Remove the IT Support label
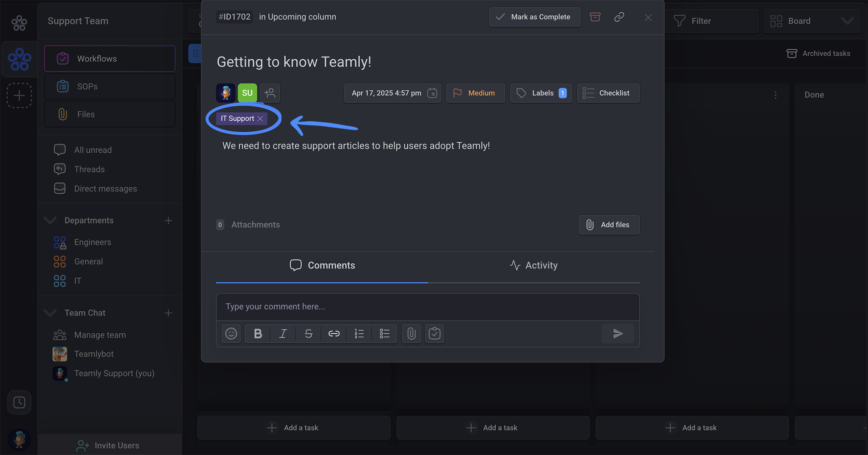The height and width of the screenshot is (455, 868). point(260,119)
